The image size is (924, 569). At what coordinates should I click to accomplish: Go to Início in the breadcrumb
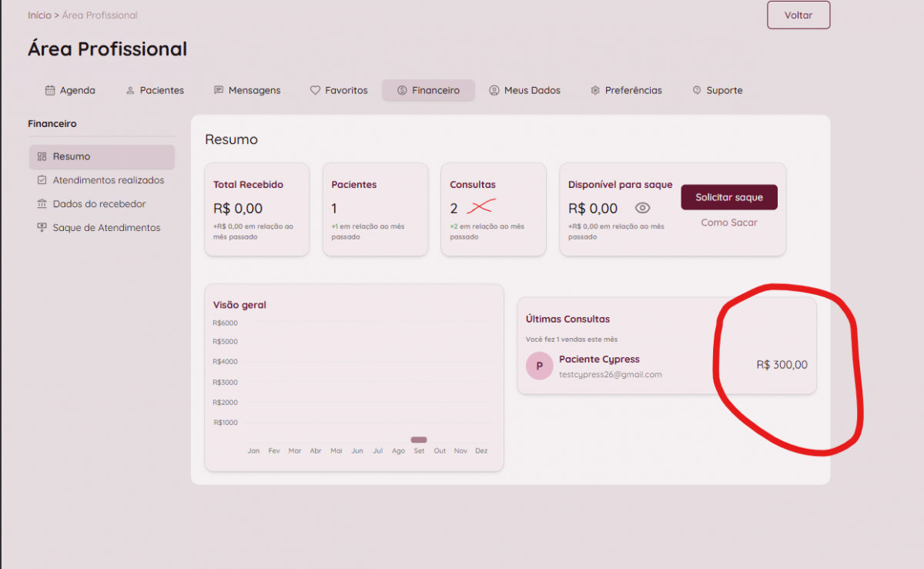39,15
